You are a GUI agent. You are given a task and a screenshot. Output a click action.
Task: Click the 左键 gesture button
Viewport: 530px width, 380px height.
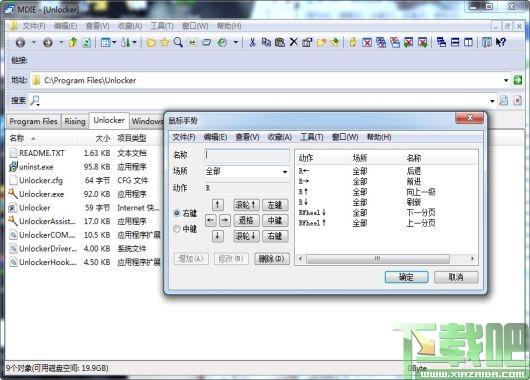tap(275, 205)
